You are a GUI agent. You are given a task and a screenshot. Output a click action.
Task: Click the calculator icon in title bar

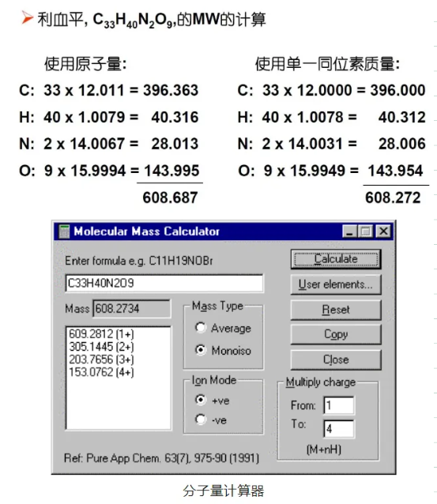point(64,231)
